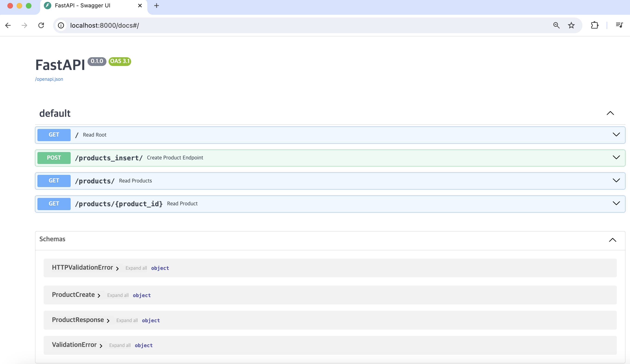630x364 pixels.
Task: Collapse the default section chevron
Action: point(610,113)
